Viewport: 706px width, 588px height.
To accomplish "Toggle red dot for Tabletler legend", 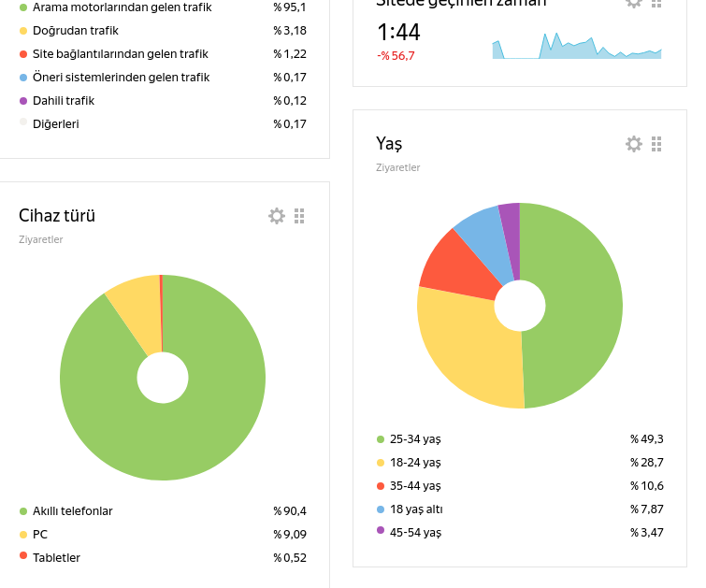I will pos(23,555).
